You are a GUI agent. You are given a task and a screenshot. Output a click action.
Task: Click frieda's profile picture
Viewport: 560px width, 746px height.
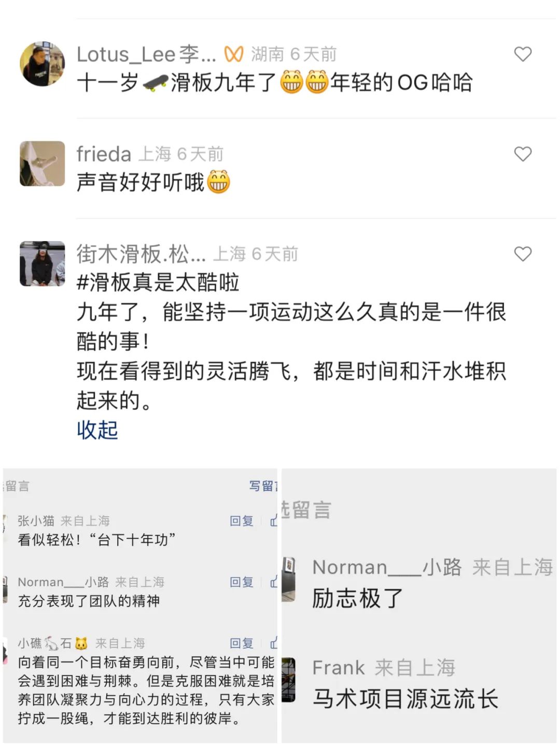(43, 163)
